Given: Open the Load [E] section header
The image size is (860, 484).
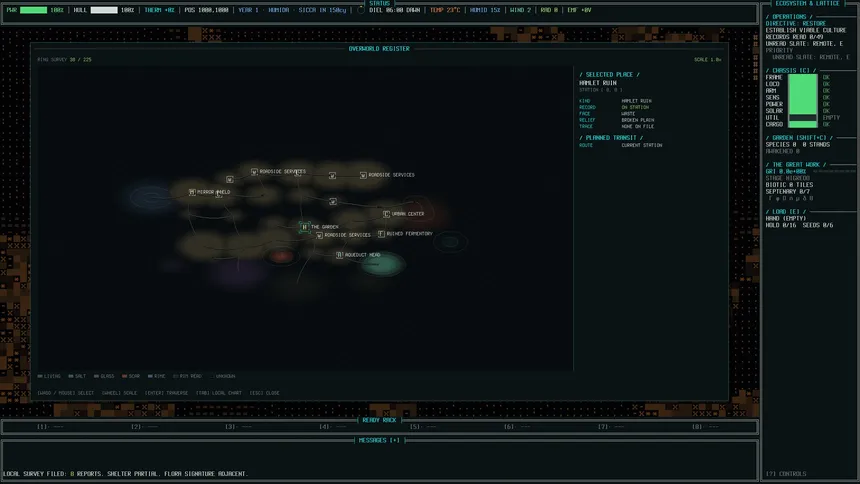Looking at the screenshot, I should point(786,212).
